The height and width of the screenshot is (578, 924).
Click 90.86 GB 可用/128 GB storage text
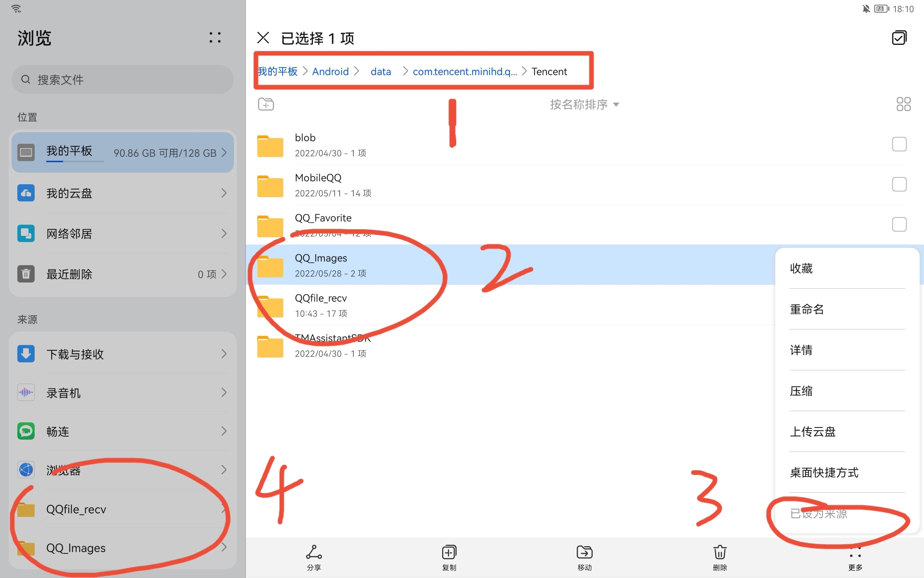165,153
